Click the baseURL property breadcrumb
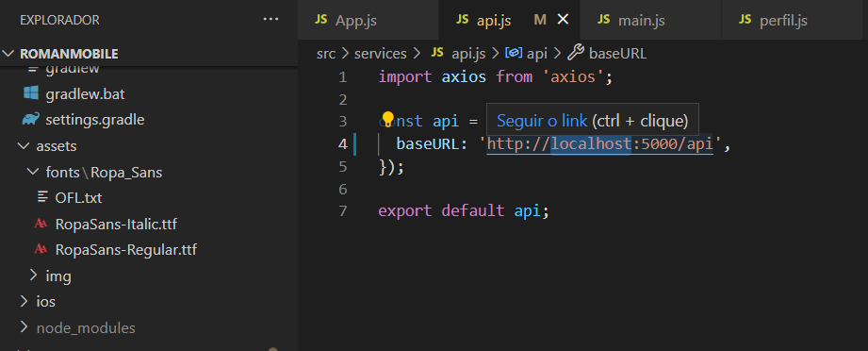Viewport: 868px width, 351px height. (x=618, y=54)
